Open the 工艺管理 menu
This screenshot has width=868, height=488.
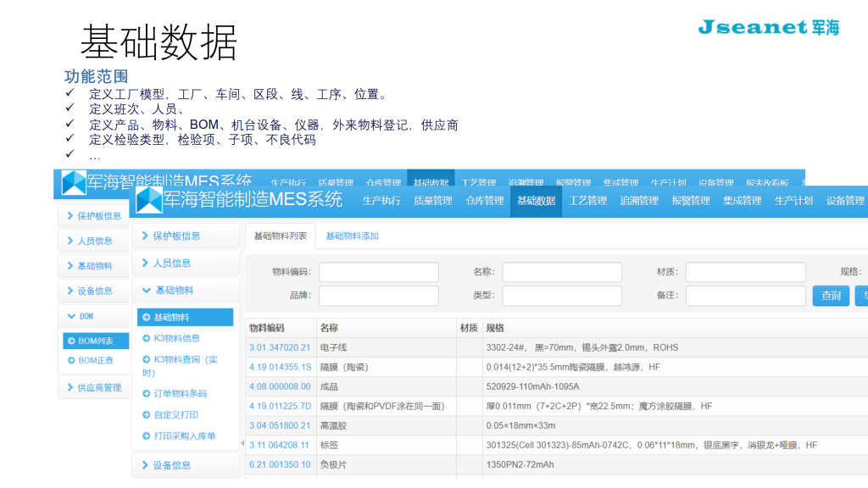(587, 201)
